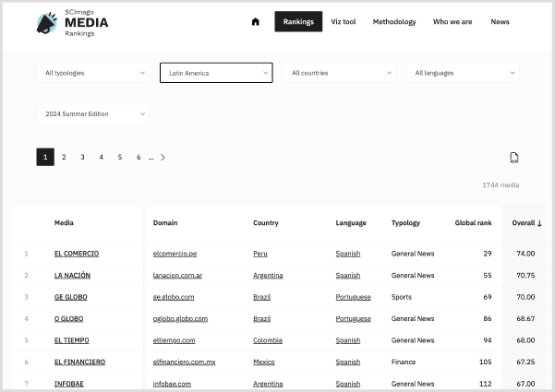Open the News menu item
This screenshot has height=392, width=555.
coord(500,21)
